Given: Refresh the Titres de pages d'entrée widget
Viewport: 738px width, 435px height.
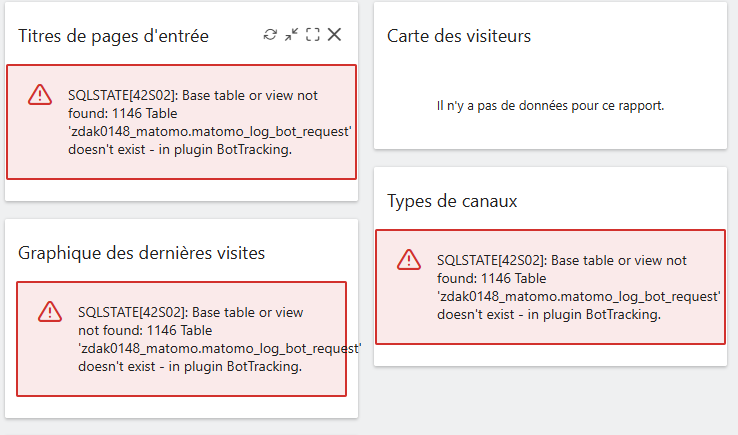Looking at the screenshot, I should click(270, 35).
